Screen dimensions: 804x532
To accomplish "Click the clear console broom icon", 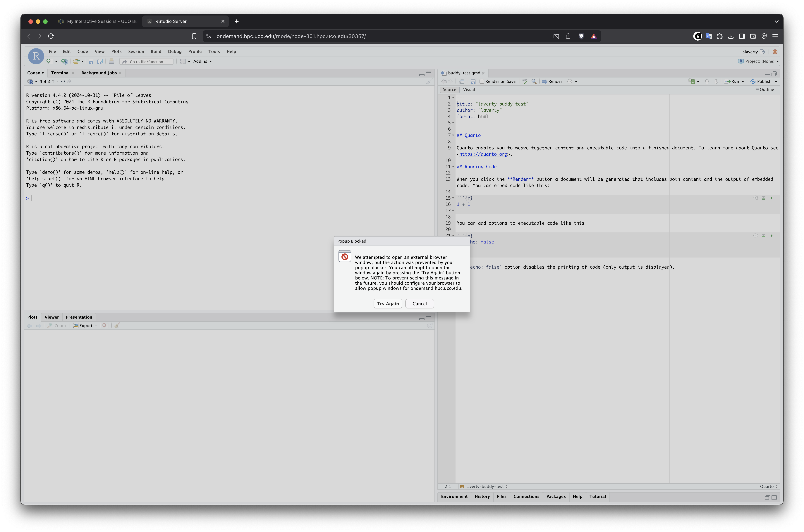I will click(429, 82).
